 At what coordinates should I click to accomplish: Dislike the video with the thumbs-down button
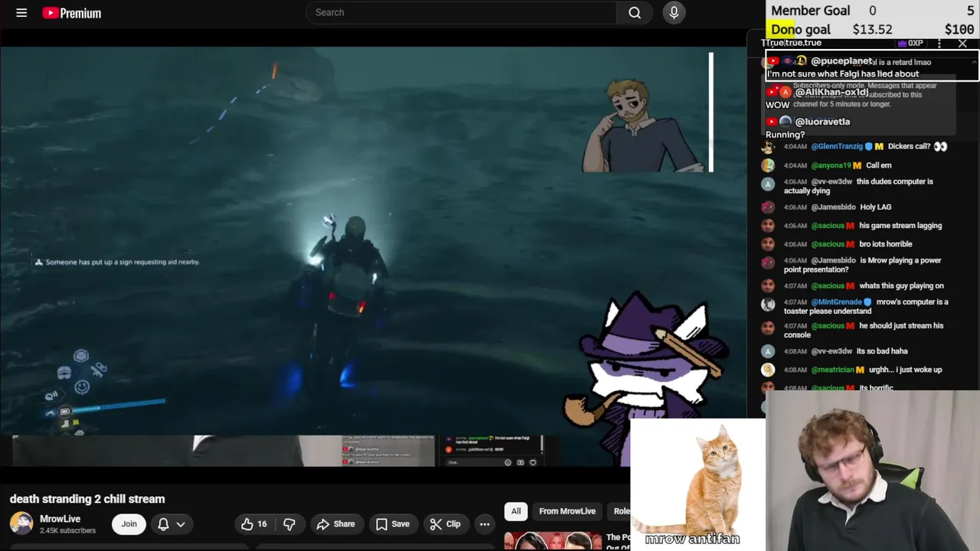coord(289,524)
